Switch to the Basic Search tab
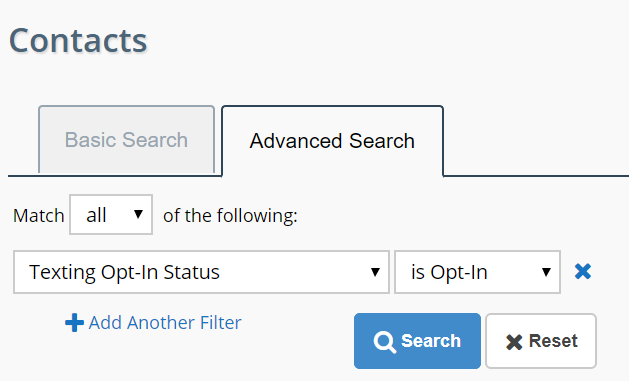This screenshot has height=381, width=629. click(126, 140)
